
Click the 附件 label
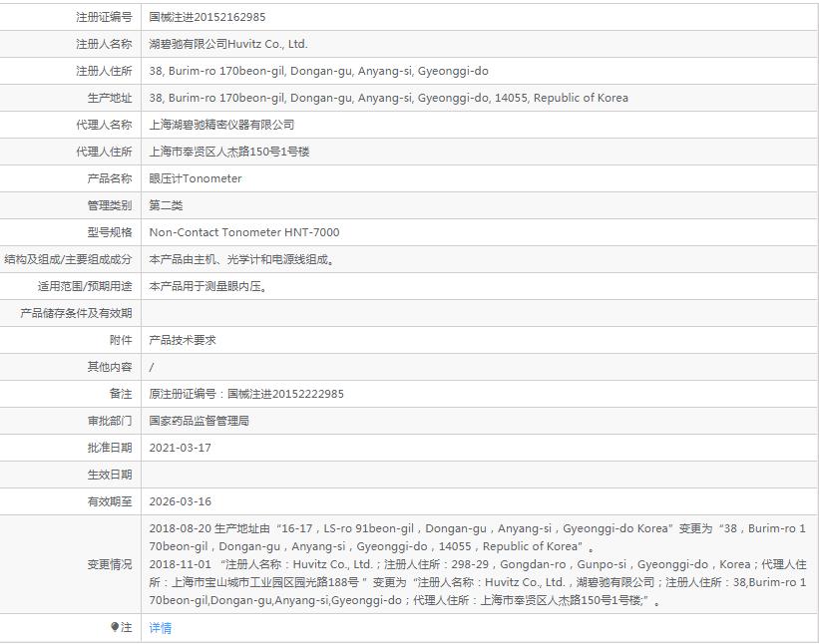point(121,340)
